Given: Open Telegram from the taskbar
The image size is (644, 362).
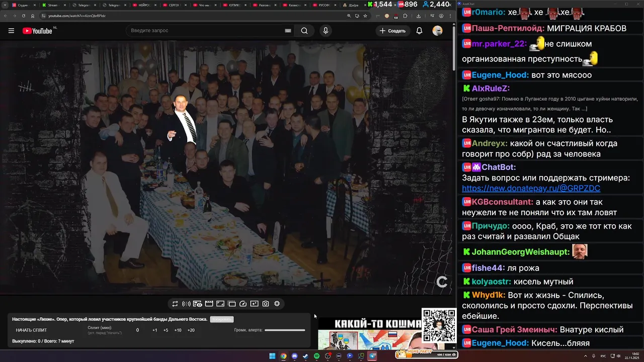Looking at the screenshot, I should pos(372,356).
